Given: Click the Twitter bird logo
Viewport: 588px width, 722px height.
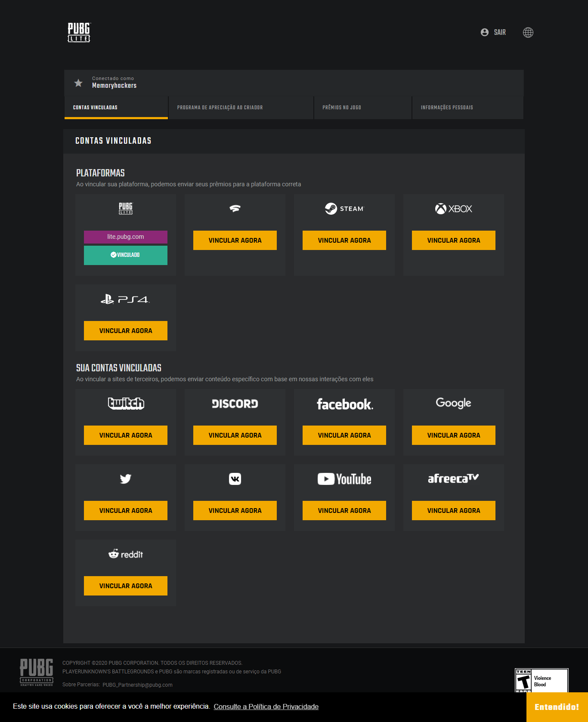Looking at the screenshot, I should [x=126, y=478].
